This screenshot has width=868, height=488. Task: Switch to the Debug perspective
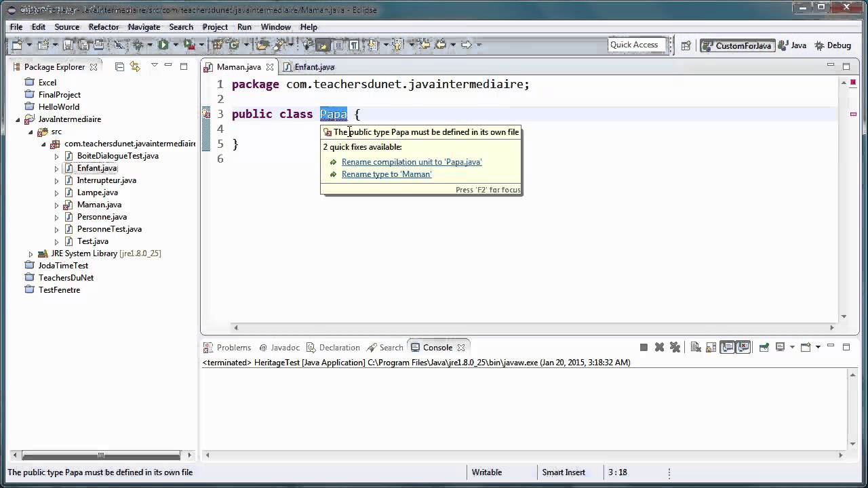[x=832, y=45]
